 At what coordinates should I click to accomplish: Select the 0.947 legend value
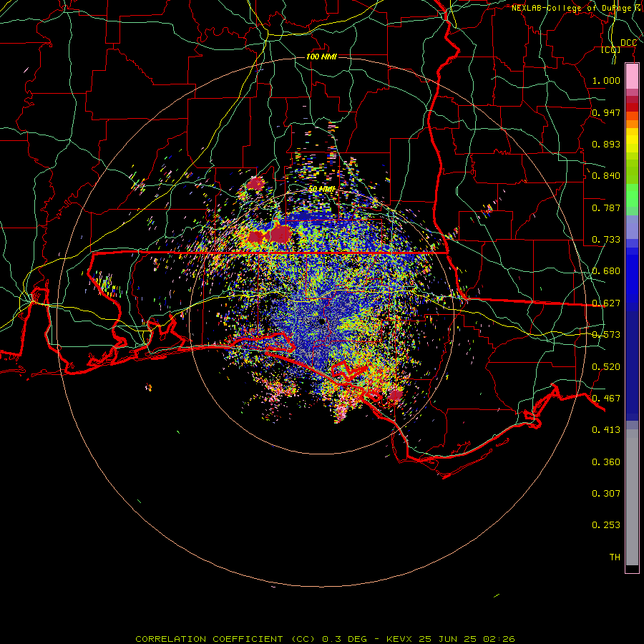[606, 112]
